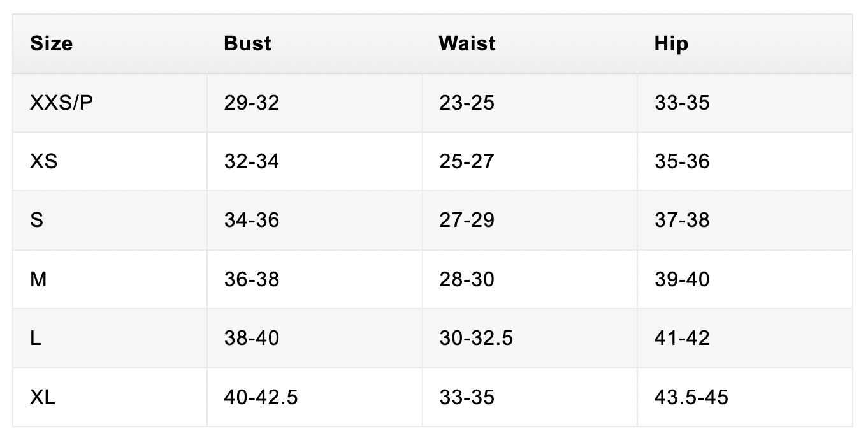Click the 23-25 waist measurement cell
This screenshot has height=445, width=868.
pos(467,103)
